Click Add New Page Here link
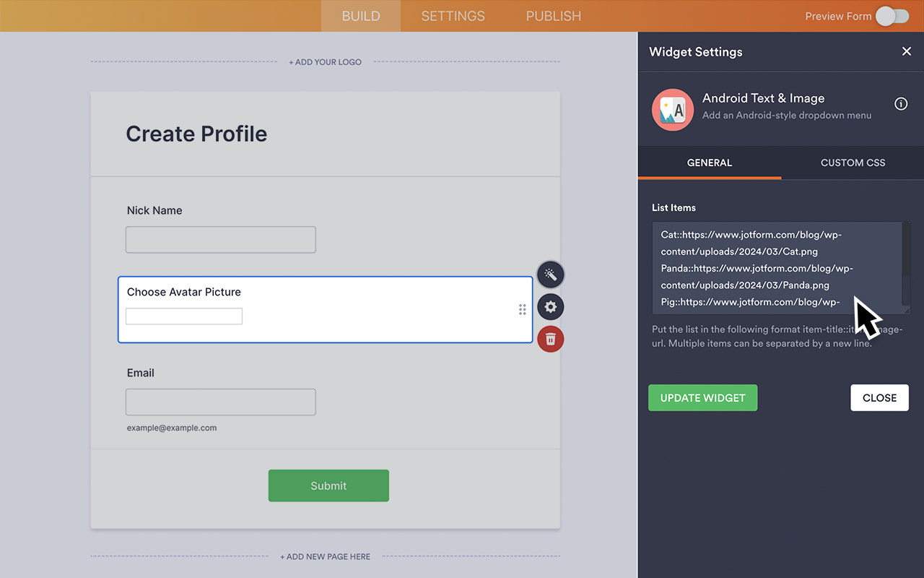This screenshot has width=924, height=578. point(325,556)
